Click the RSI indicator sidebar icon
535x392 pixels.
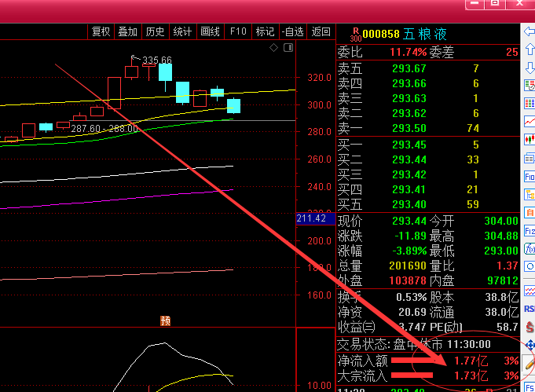click(530, 309)
